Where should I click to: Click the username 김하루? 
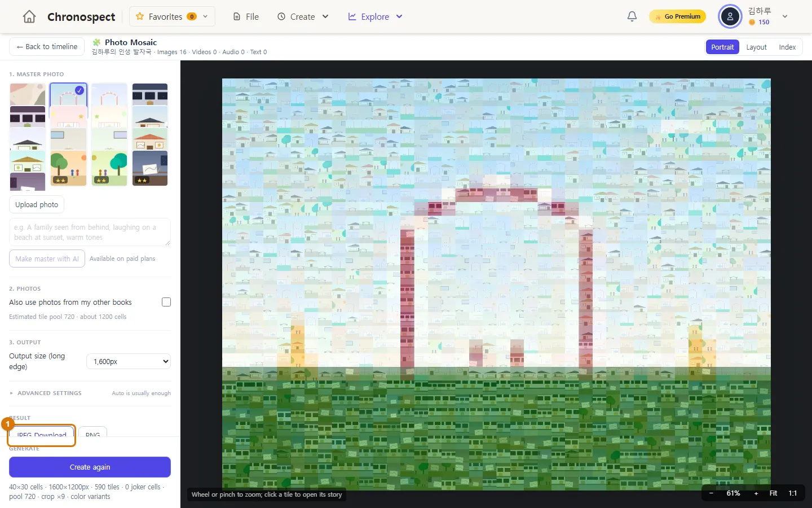point(759,11)
